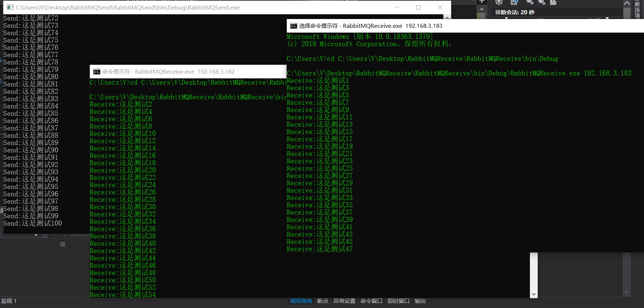
Task: Click the scroll-down arrow in the Visual Studio right panel
Action: tap(627, 293)
